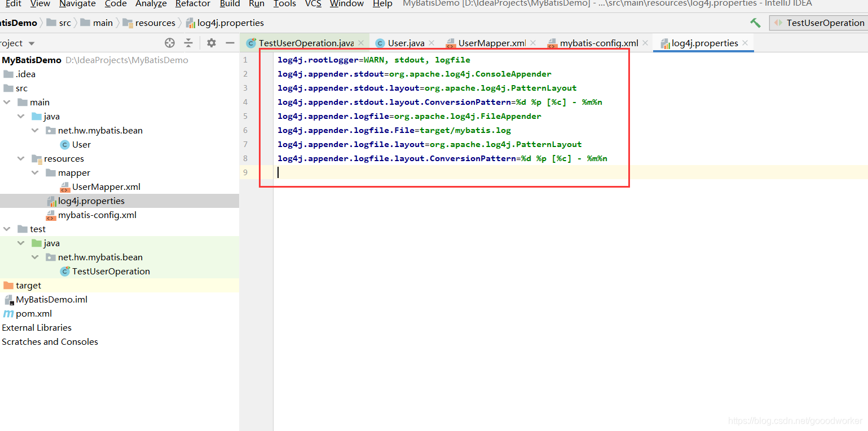Collapse net.hw.mybatis.bean package under main
Viewport: 868px width, 431px height.
pos(35,130)
